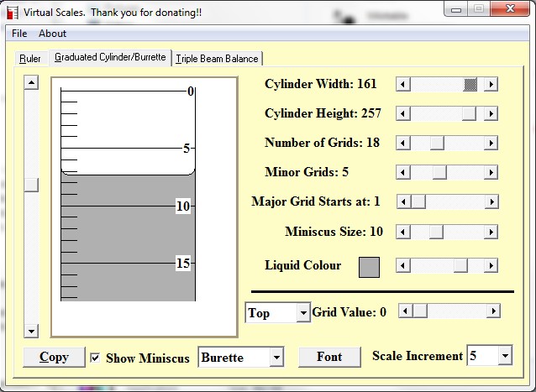Open the Scale Increment dropdown
The image size is (536, 392).
(505, 355)
